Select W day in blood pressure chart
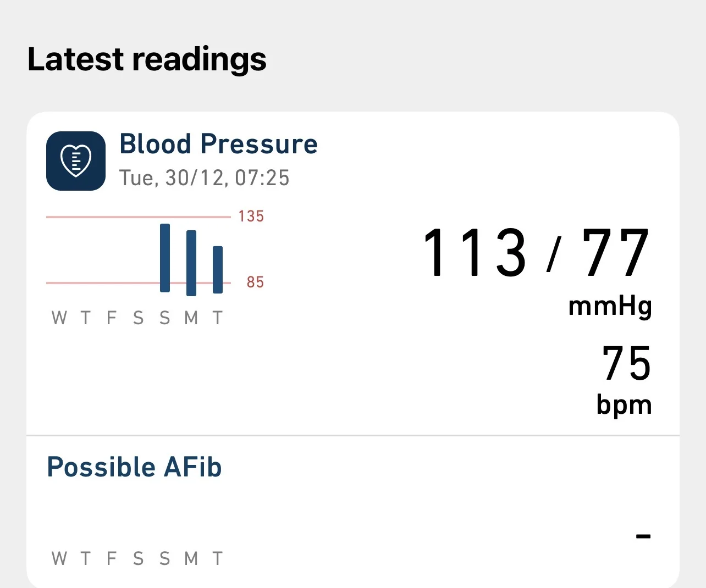 [59, 318]
